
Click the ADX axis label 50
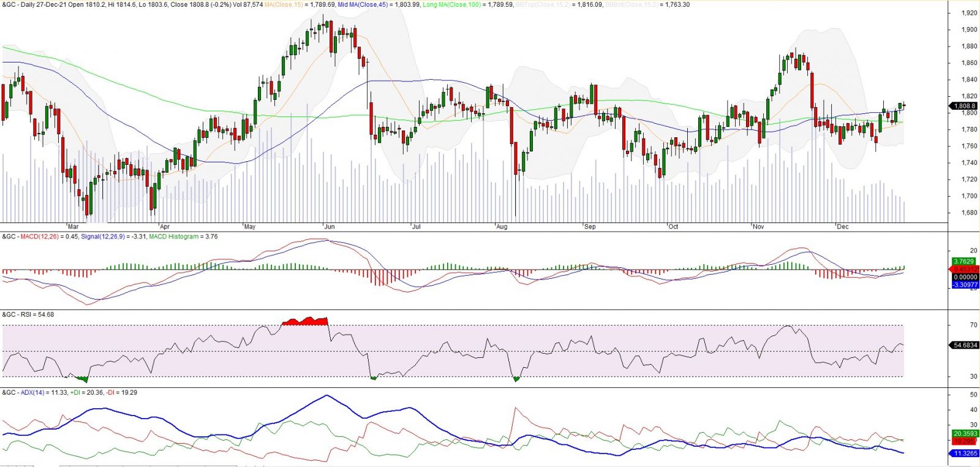[x=974, y=395]
